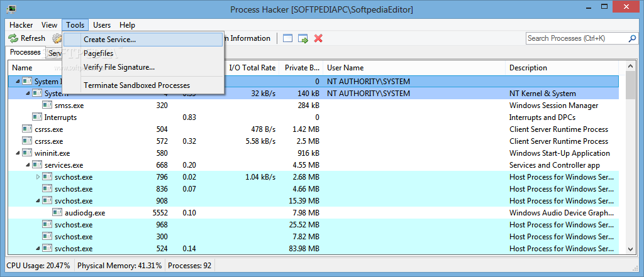Viewport: 644px width, 277px height.
Task: Select the smss.exe process row
Action: [313, 106]
